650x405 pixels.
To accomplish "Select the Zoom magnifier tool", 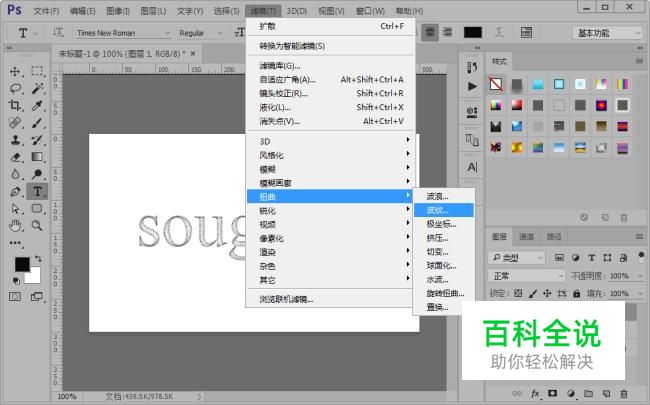I will pos(37,226).
